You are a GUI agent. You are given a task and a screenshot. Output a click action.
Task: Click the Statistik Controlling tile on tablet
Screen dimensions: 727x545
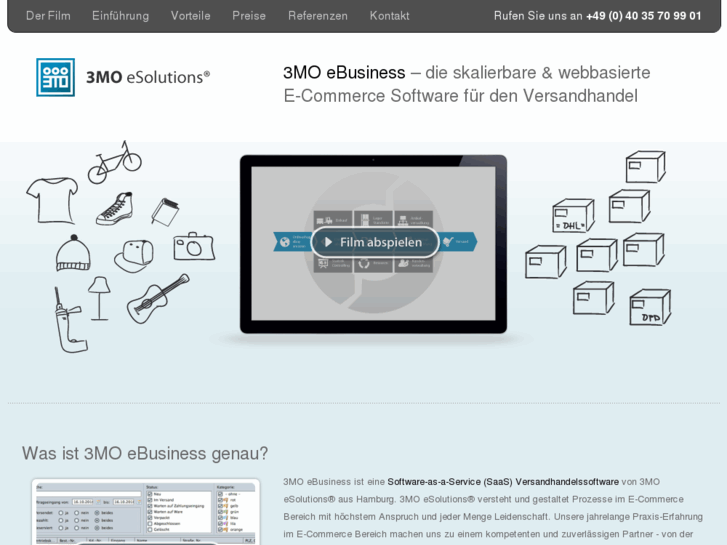pos(333,264)
